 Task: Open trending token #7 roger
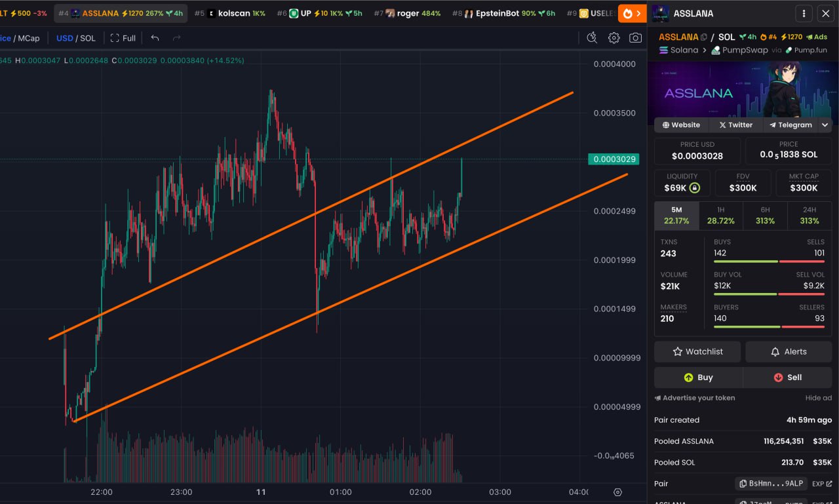point(406,13)
